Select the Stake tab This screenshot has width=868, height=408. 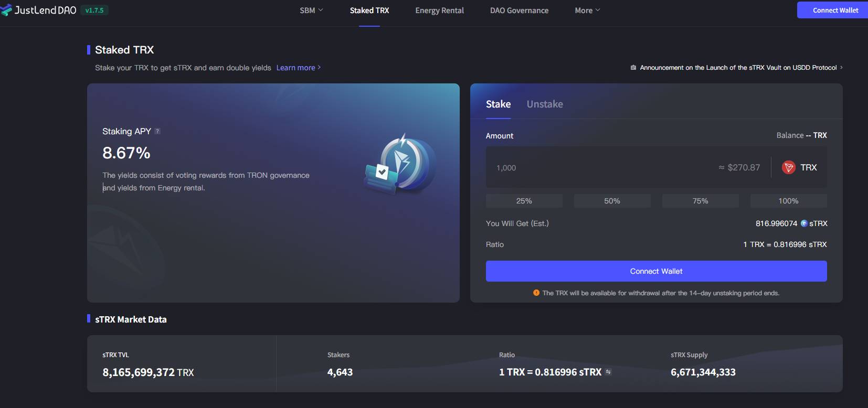pos(498,104)
